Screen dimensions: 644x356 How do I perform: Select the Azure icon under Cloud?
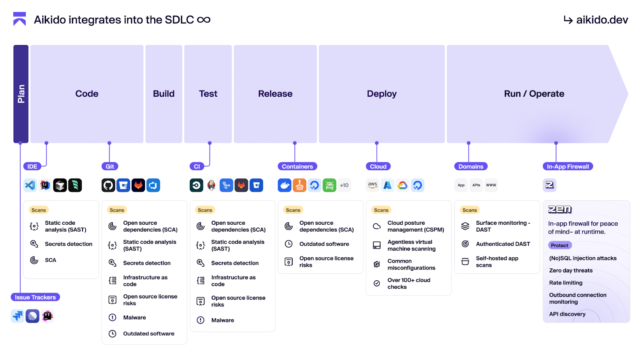(388, 185)
